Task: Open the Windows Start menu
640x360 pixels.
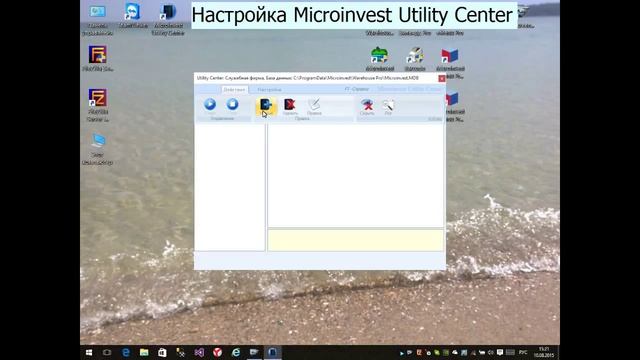Action: tap(89, 352)
